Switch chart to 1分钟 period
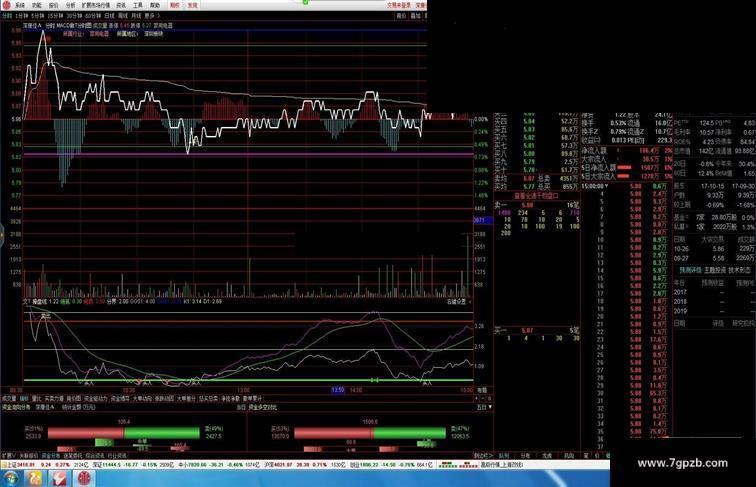The image size is (756, 487). pos(21,16)
